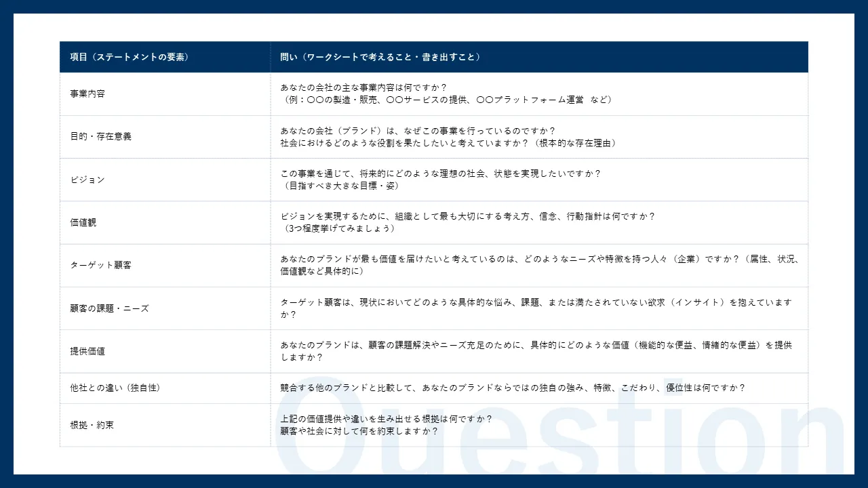Select the '事業内容' row label
The image size is (868, 488).
click(x=87, y=94)
